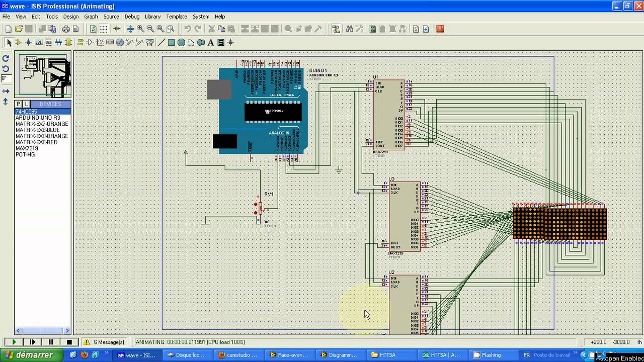
Task: Click the P pick devices button
Action: tap(19, 104)
